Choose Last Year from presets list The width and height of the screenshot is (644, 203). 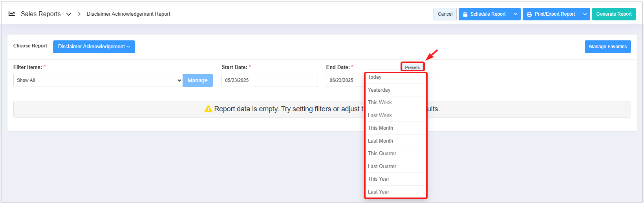(395, 192)
